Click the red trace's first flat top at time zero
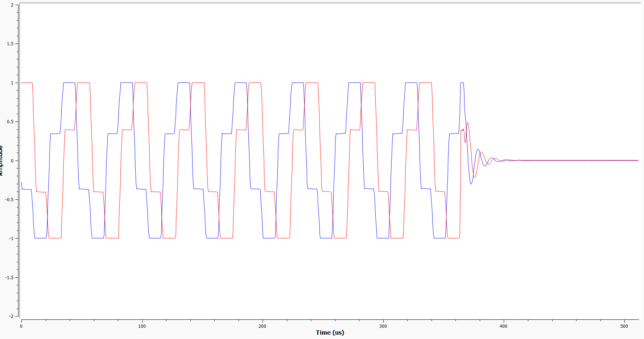The width and height of the screenshot is (644, 339). (x=27, y=83)
